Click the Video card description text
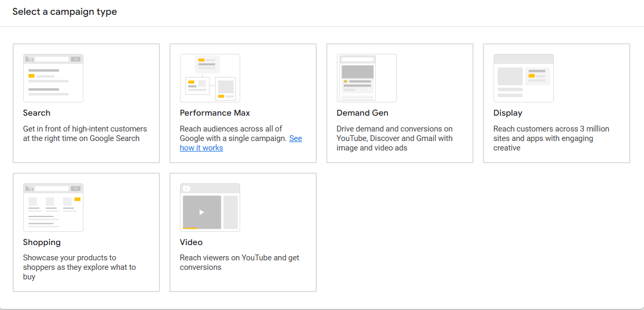 pos(240,262)
